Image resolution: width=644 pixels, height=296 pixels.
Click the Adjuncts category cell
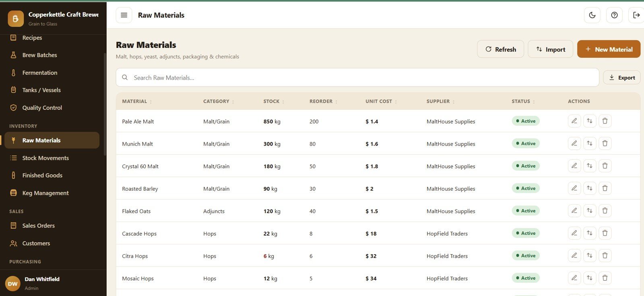point(214,211)
